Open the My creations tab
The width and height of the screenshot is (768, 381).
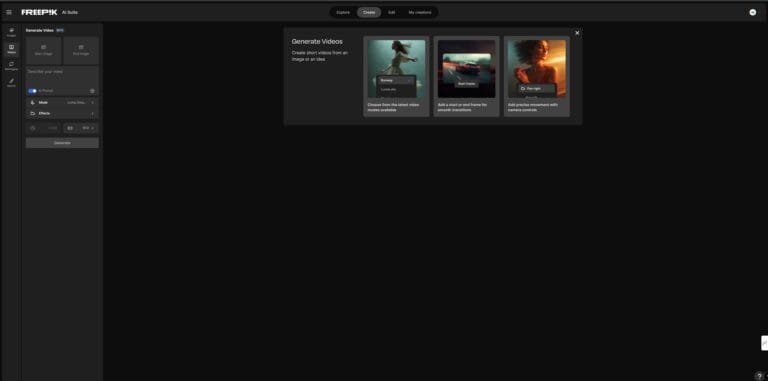420,12
